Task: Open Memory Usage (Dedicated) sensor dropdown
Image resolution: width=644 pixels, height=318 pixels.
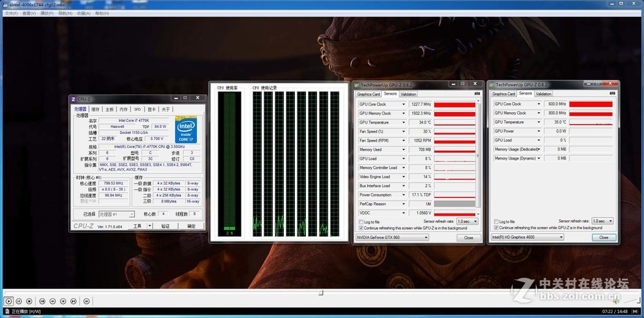Action: 539,149
